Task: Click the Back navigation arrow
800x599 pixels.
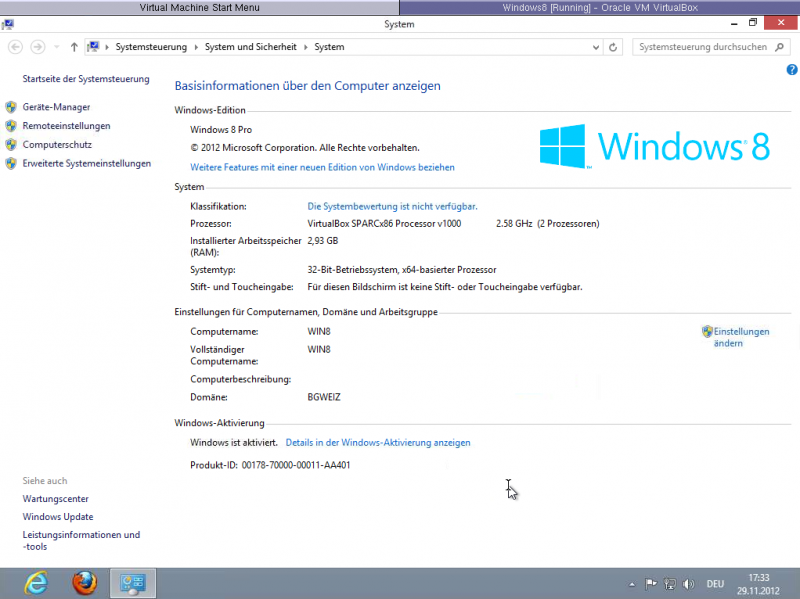Action: (x=15, y=47)
